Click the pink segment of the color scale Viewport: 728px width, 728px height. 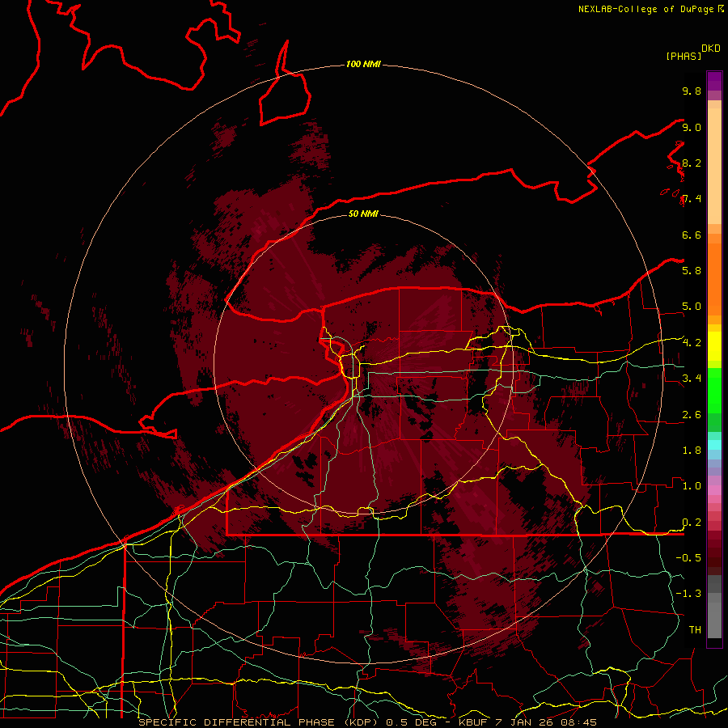[x=714, y=490]
